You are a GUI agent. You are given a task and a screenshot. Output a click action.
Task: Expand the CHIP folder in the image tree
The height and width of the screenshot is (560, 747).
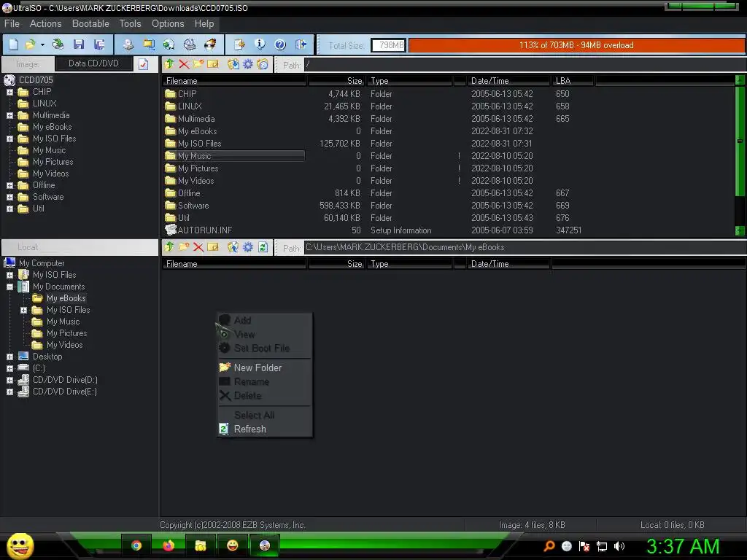9,92
